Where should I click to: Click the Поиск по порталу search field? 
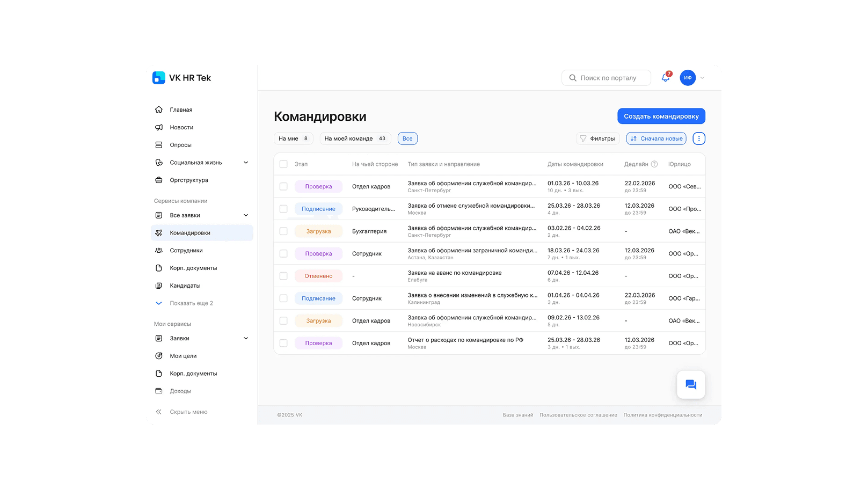(x=606, y=78)
